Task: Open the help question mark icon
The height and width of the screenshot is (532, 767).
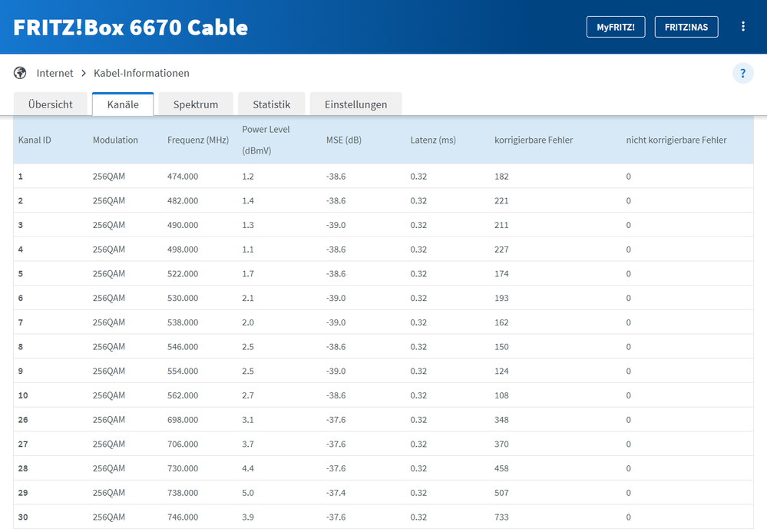Action: point(742,74)
